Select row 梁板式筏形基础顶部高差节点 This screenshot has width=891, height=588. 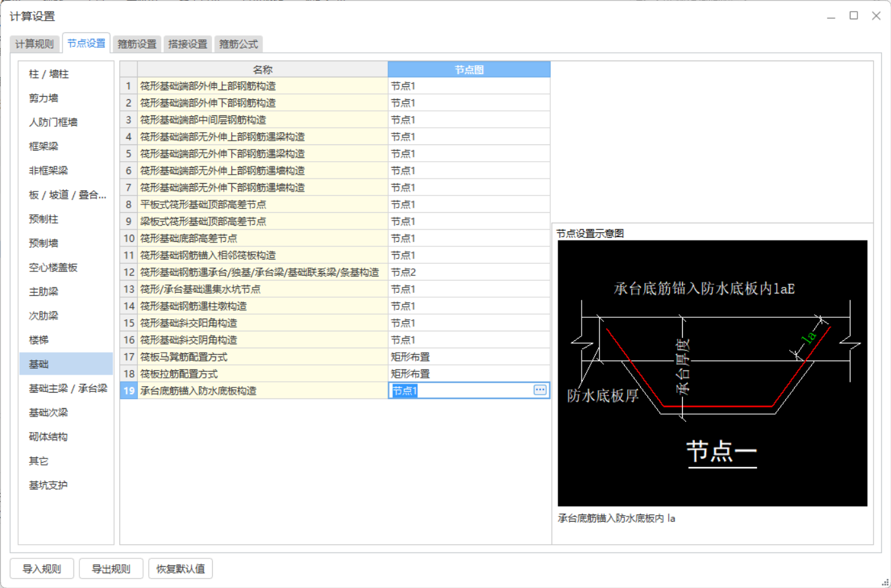click(262, 221)
